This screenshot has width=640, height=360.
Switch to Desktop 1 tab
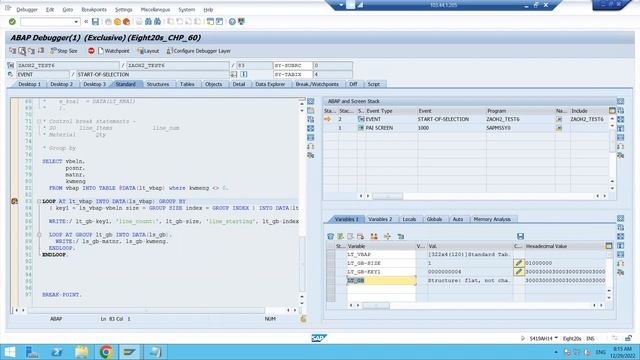coord(29,84)
